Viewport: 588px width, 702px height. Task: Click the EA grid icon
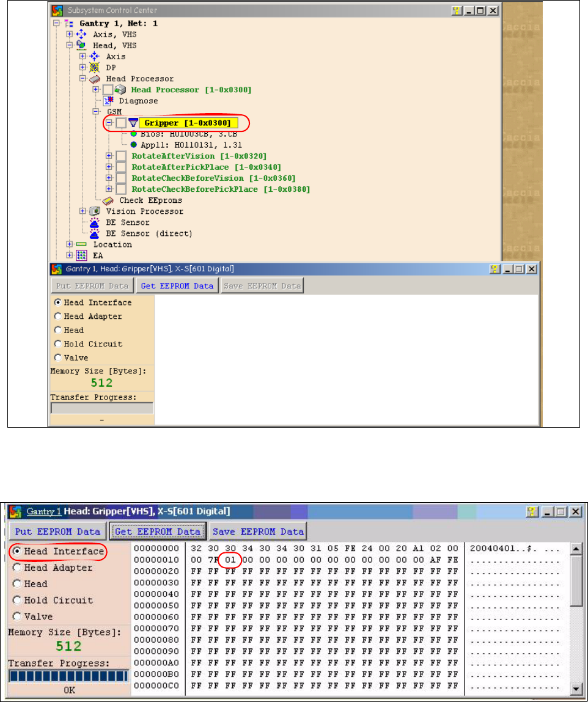[x=81, y=255]
